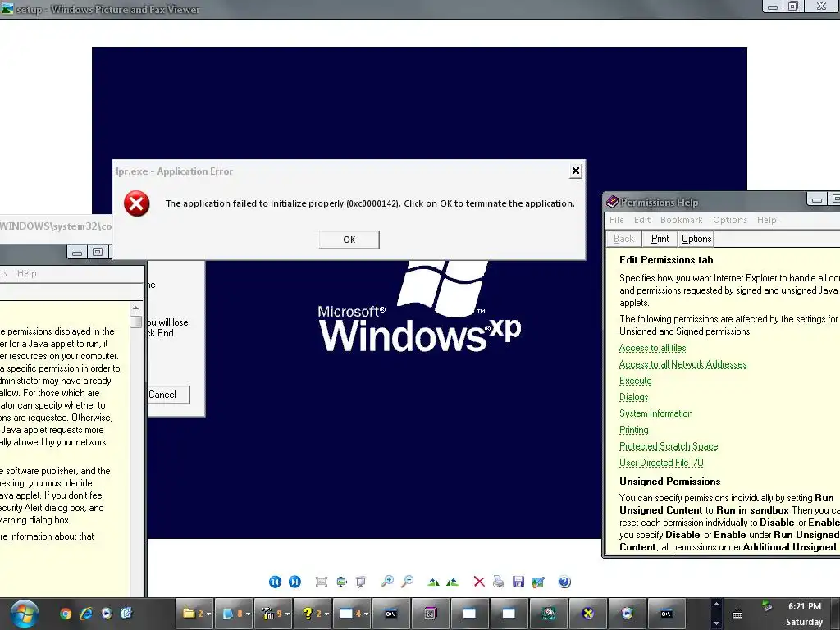The image size is (840, 630).
Task: Rotate the image counterclockwise
Action: (x=453, y=582)
